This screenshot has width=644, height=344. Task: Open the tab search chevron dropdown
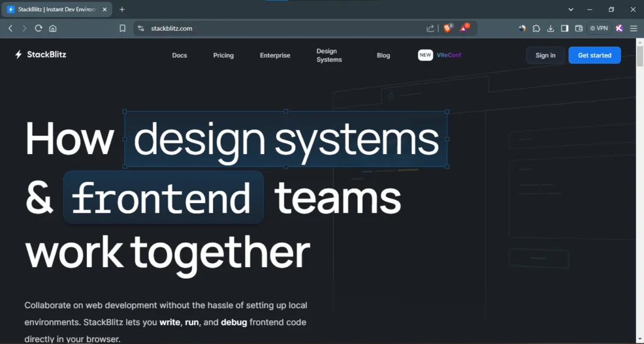tap(570, 9)
